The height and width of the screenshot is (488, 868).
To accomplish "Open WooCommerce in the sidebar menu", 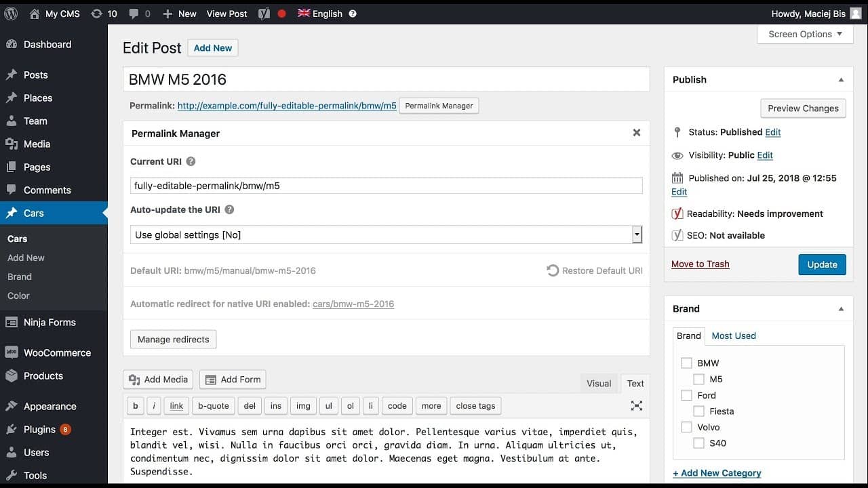I will pyautogui.click(x=57, y=353).
